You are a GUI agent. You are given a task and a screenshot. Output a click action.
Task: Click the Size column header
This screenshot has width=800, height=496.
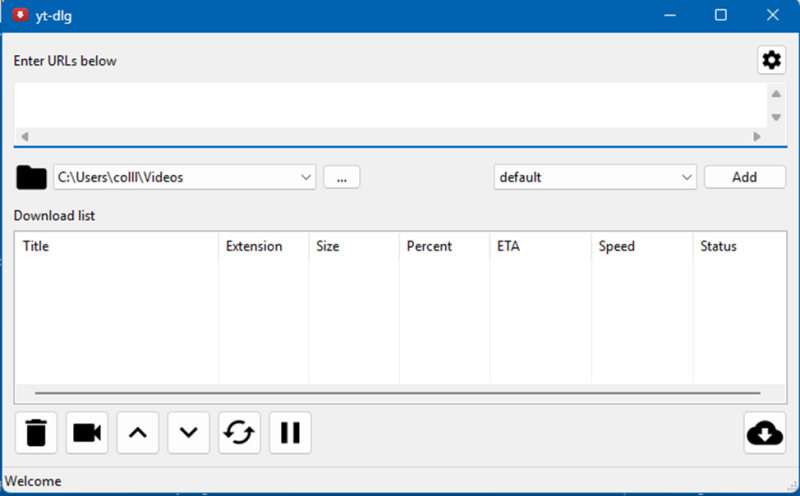point(354,246)
